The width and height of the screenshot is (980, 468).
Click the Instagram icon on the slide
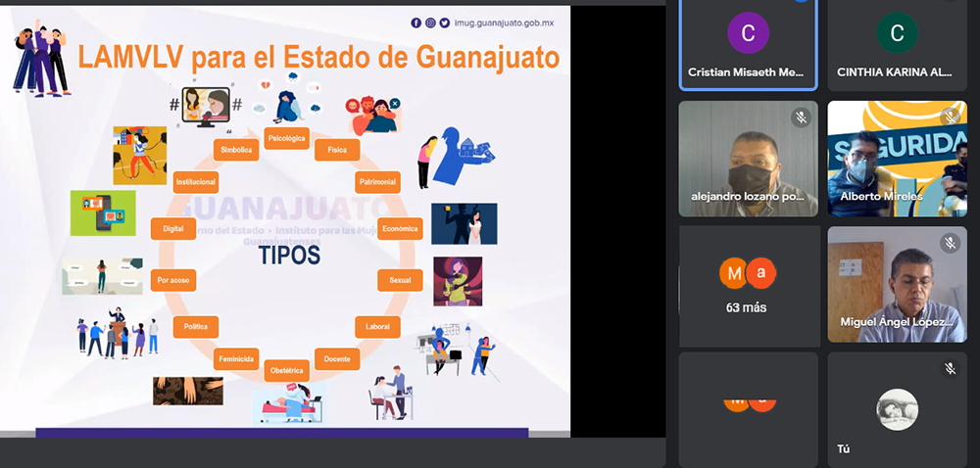(x=430, y=23)
